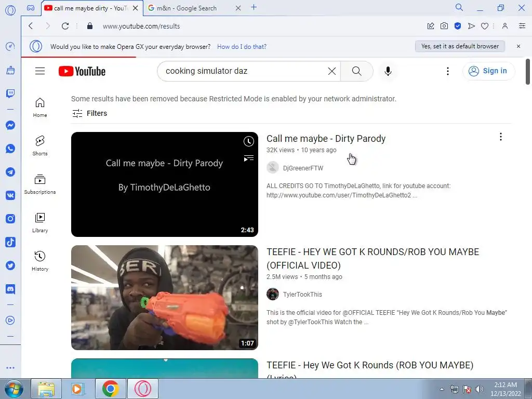
Task: Open Facebook Messenger in the sidebar
Action: 10,125
